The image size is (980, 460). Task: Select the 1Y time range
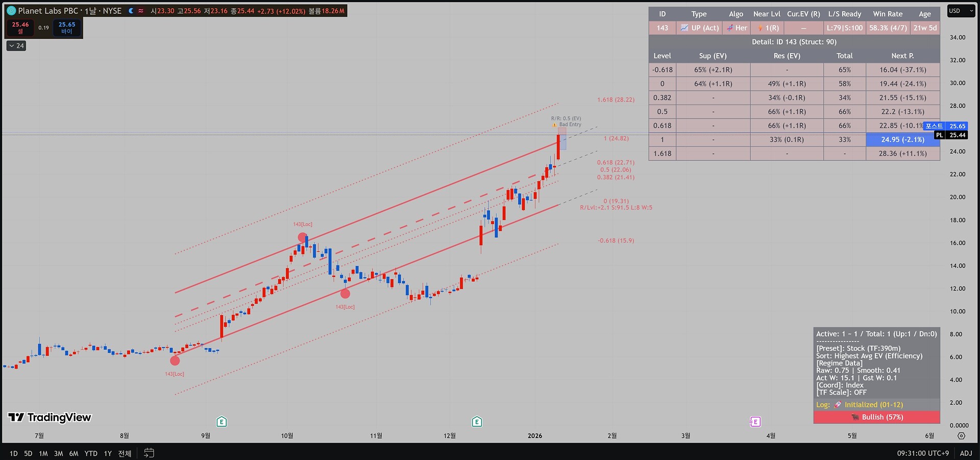108,453
